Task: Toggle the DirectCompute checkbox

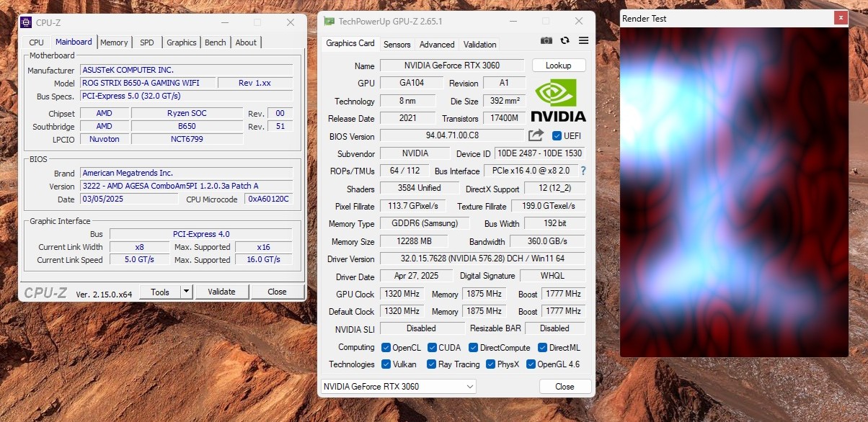Action: 473,348
